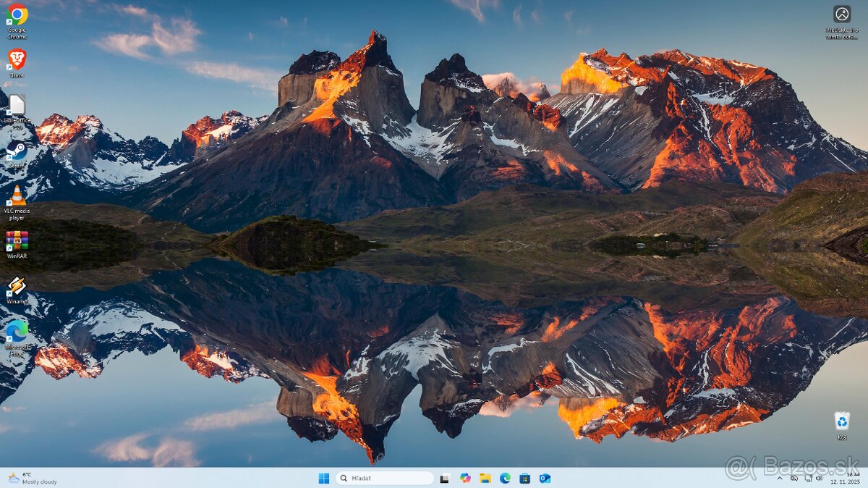This screenshot has width=868, height=488.
Task: Click the Hľadať search box in taskbar
Action: pos(385,479)
